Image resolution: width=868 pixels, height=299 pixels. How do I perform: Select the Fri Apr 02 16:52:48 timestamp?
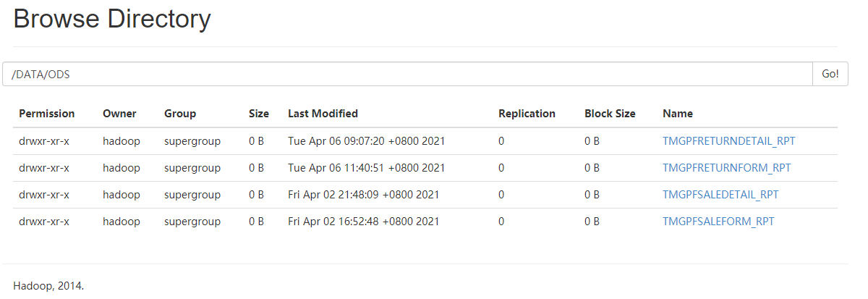(363, 222)
